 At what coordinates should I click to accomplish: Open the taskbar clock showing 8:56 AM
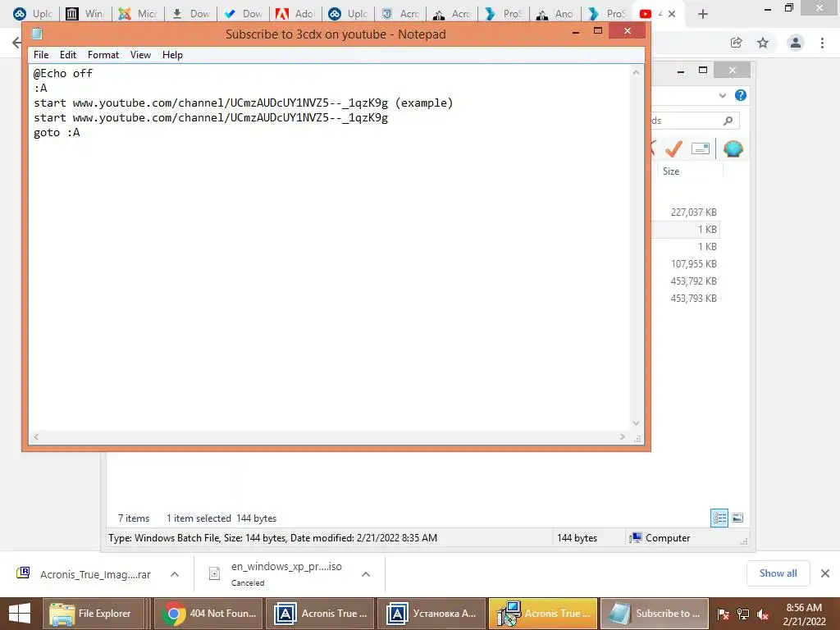[x=804, y=614]
